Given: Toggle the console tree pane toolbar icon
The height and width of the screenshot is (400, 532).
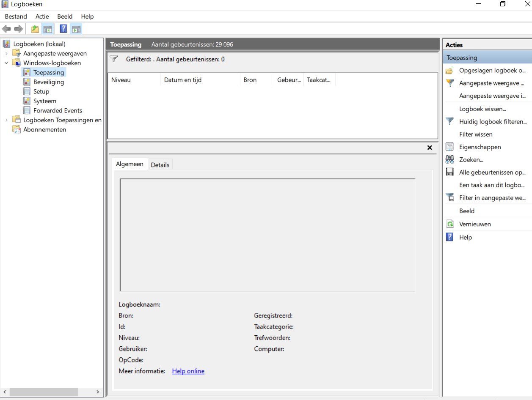Looking at the screenshot, I should (x=48, y=29).
